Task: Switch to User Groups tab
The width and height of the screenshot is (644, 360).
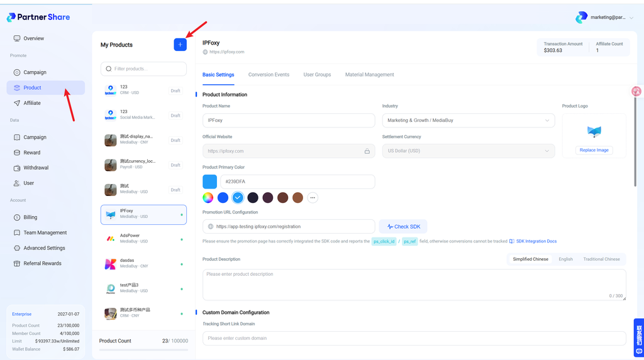Action: pos(317,75)
